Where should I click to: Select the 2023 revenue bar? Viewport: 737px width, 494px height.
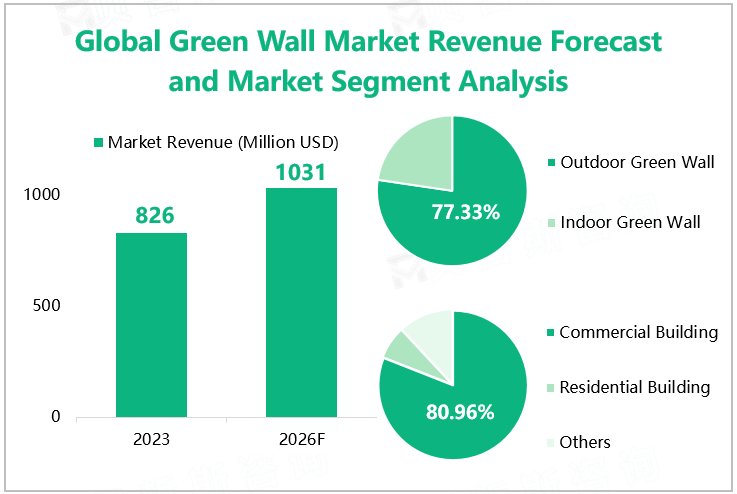point(151,324)
